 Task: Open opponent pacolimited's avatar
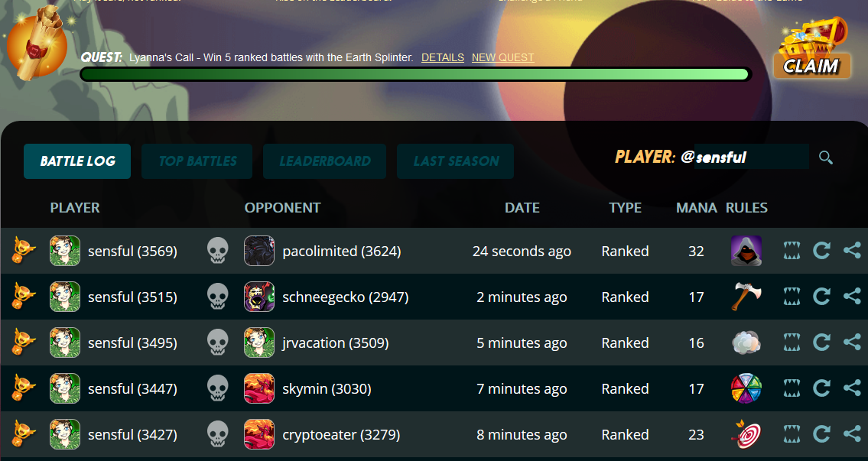pos(259,251)
